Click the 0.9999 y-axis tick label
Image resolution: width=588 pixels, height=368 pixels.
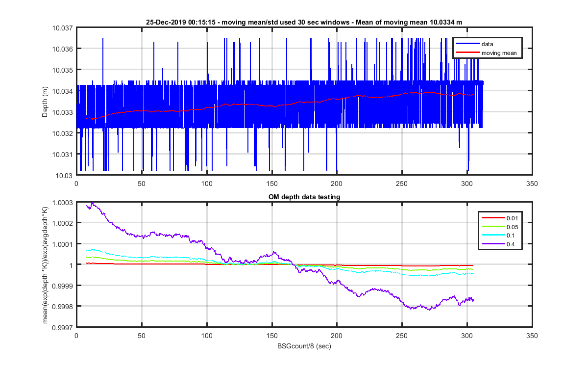click(62, 286)
